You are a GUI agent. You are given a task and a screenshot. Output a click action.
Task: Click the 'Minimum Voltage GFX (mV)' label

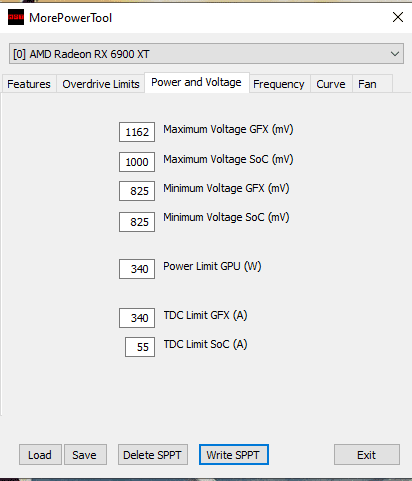[x=226, y=188]
